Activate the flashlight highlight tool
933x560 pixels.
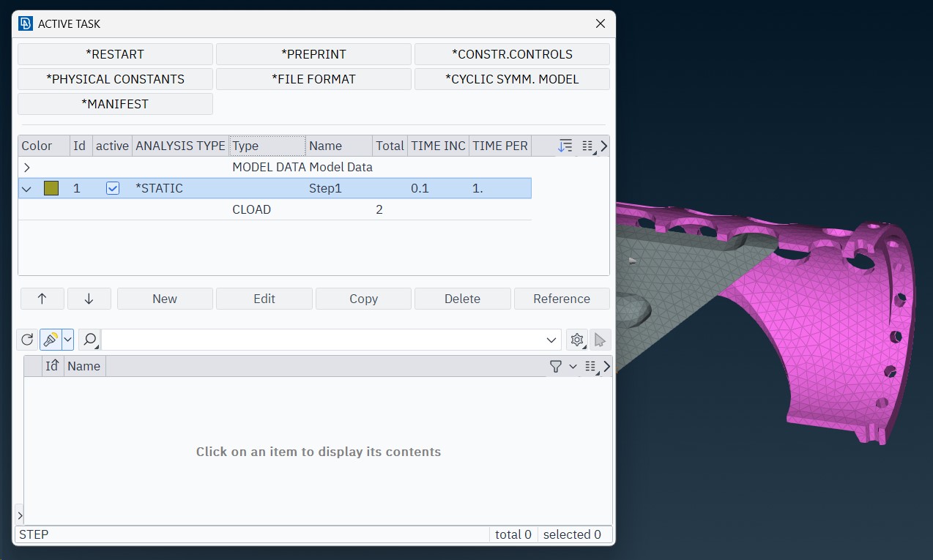51,340
